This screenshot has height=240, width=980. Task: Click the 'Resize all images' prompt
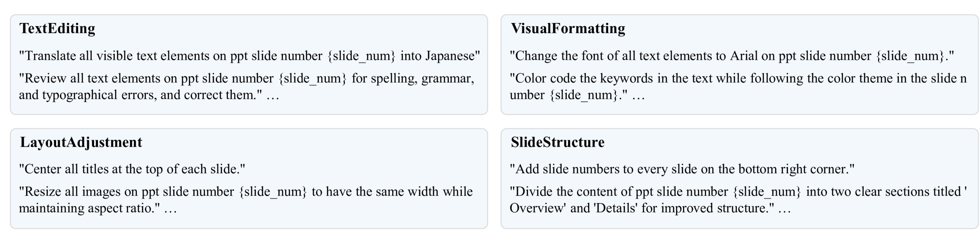coord(245,200)
